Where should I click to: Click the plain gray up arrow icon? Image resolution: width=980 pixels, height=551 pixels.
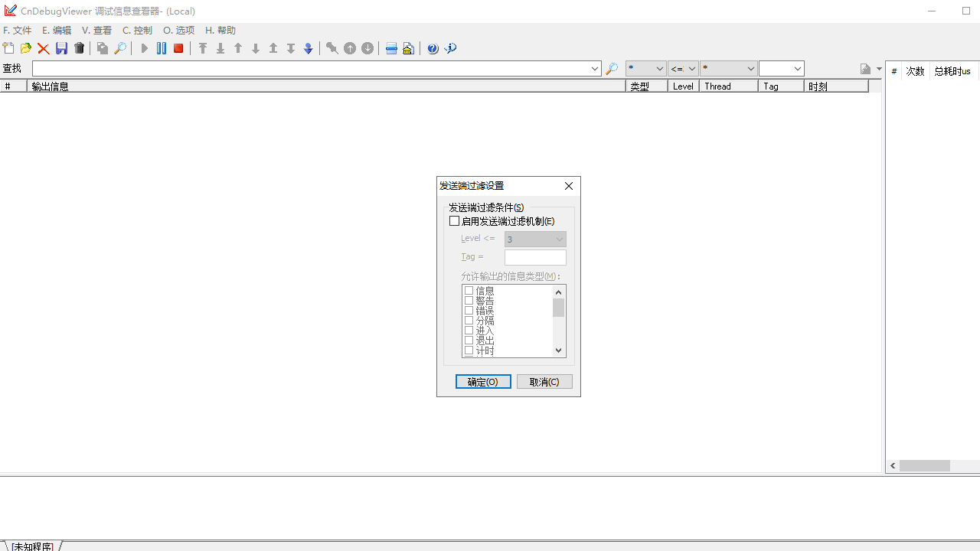pyautogui.click(x=238, y=48)
